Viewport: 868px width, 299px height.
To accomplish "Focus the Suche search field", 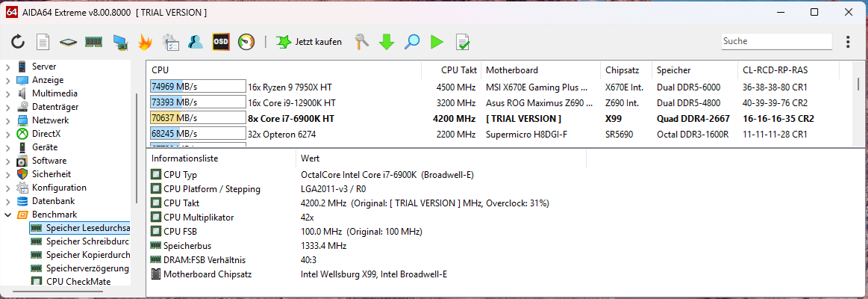I will (776, 41).
